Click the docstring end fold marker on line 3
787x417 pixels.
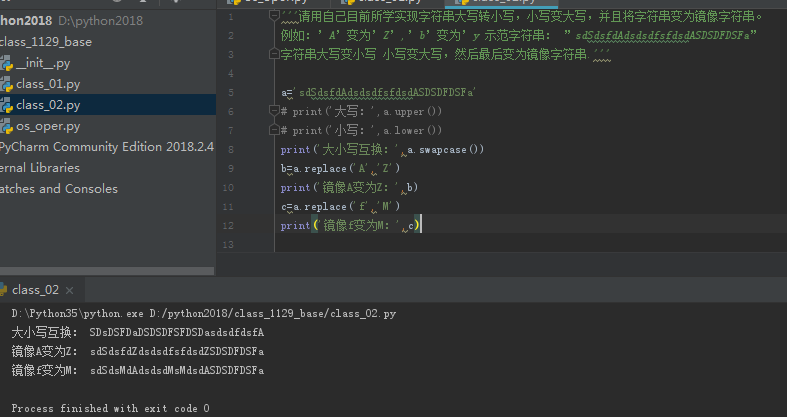[274, 55]
